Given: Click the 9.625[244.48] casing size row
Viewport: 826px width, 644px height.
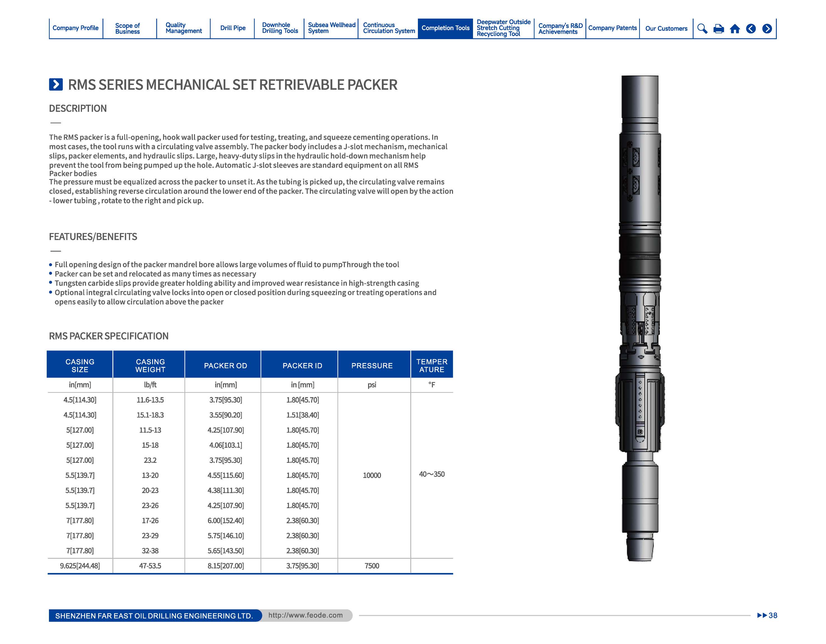Looking at the screenshot, I should click(79, 566).
